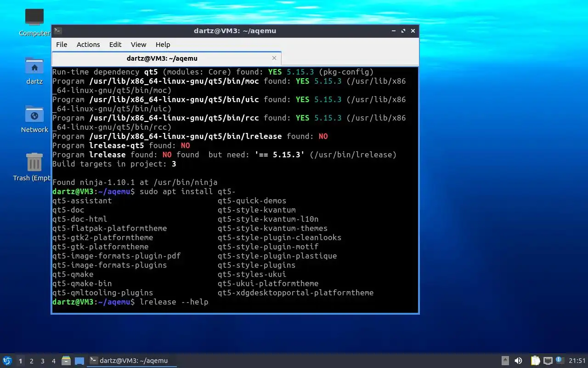Click 'qt5-style-kvantum-l10n' package name

pos(268,219)
